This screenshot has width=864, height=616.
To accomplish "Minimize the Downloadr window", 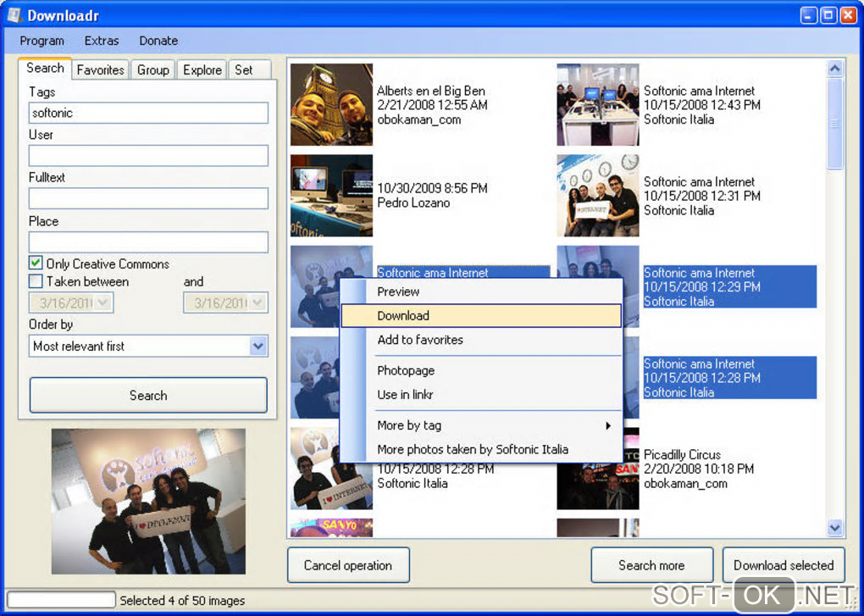I will 808,15.
